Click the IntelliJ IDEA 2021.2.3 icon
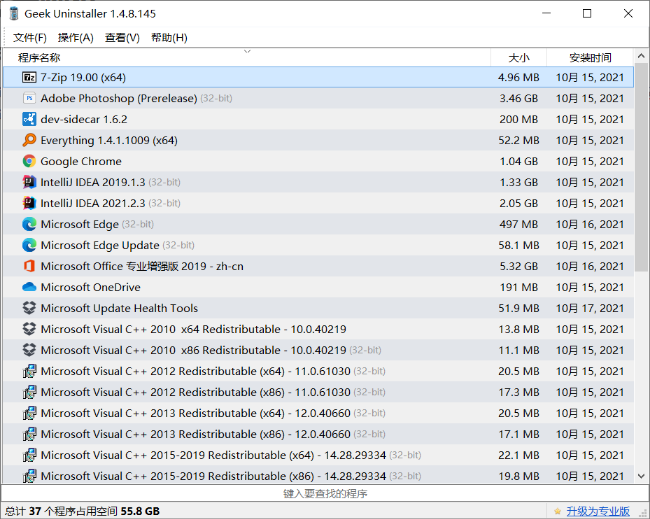This screenshot has height=519, width=650. (29, 203)
